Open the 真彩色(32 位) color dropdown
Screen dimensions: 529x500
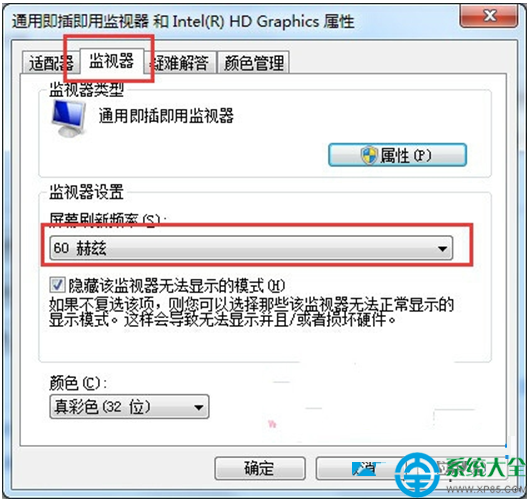[129, 407]
